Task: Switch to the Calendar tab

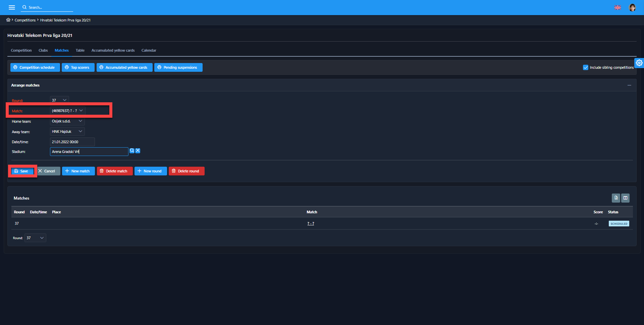Action: point(149,50)
